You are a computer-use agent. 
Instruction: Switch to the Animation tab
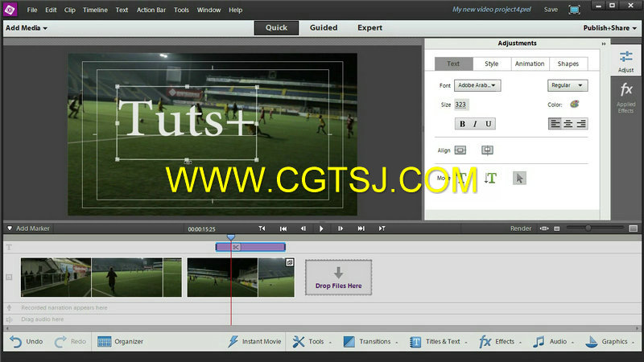[x=530, y=64]
